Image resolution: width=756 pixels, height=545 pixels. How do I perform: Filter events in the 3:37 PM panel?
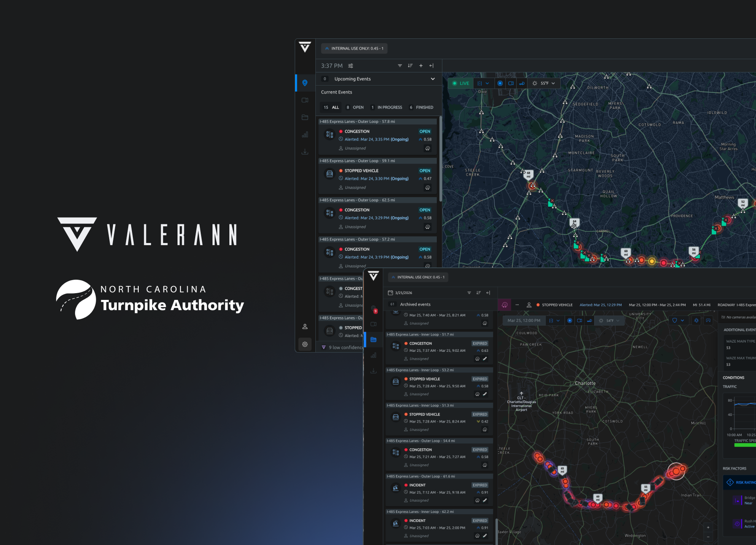point(400,66)
